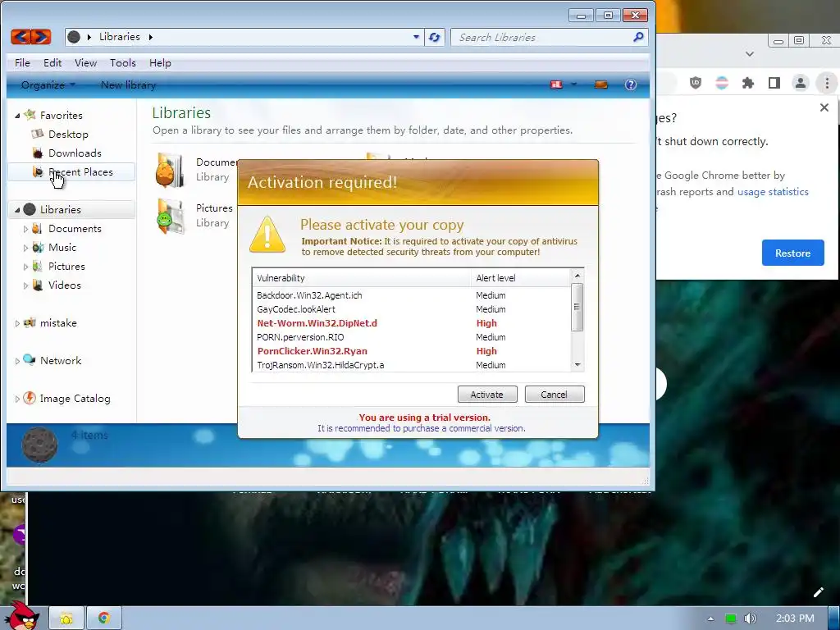The height and width of the screenshot is (630, 840).
Task: Click the refresh button next to address bar
Action: pyautogui.click(x=435, y=37)
